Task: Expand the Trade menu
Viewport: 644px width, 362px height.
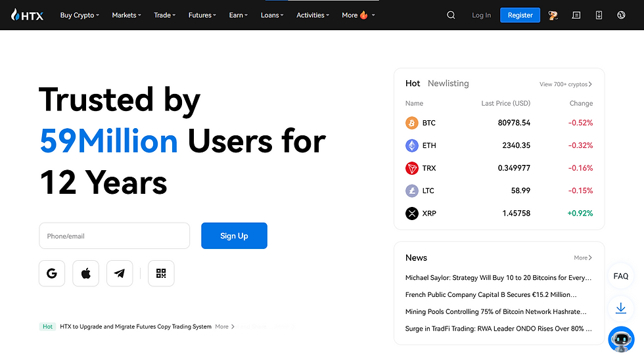Action: pyautogui.click(x=165, y=15)
